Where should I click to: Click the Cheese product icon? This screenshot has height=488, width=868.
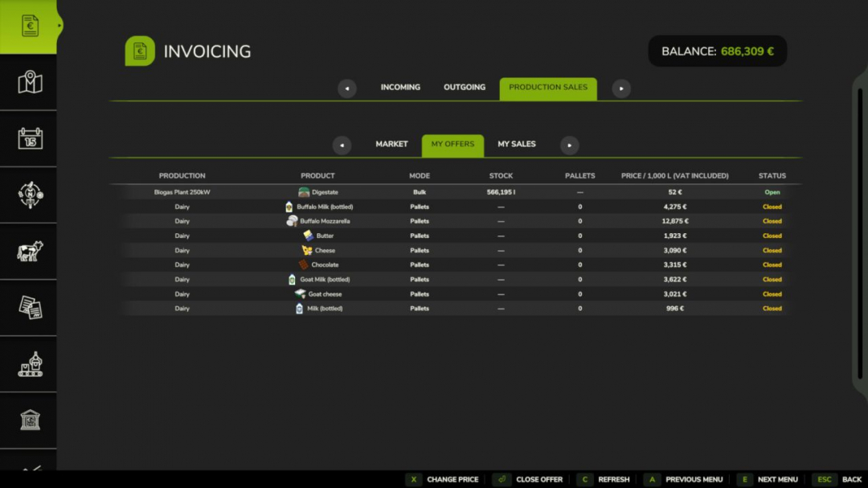pos(307,250)
